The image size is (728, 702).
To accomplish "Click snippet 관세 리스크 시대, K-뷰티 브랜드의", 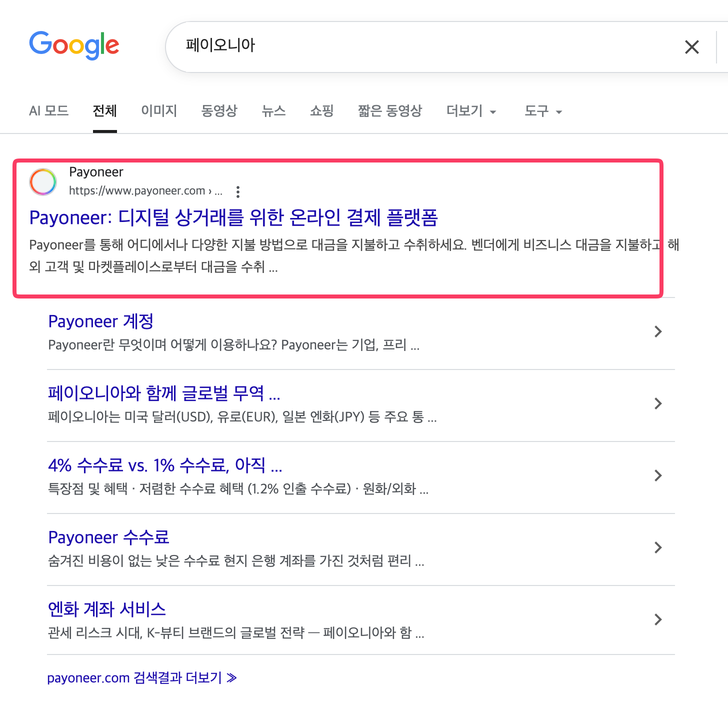I will (236, 633).
